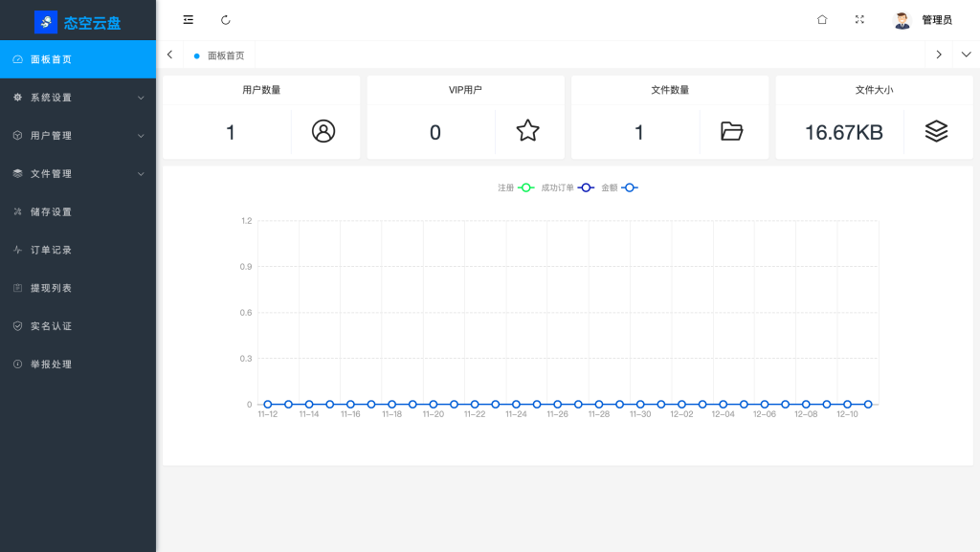Click the sidebar collapse menu icon
This screenshot has width=980, height=552.
[189, 20]
